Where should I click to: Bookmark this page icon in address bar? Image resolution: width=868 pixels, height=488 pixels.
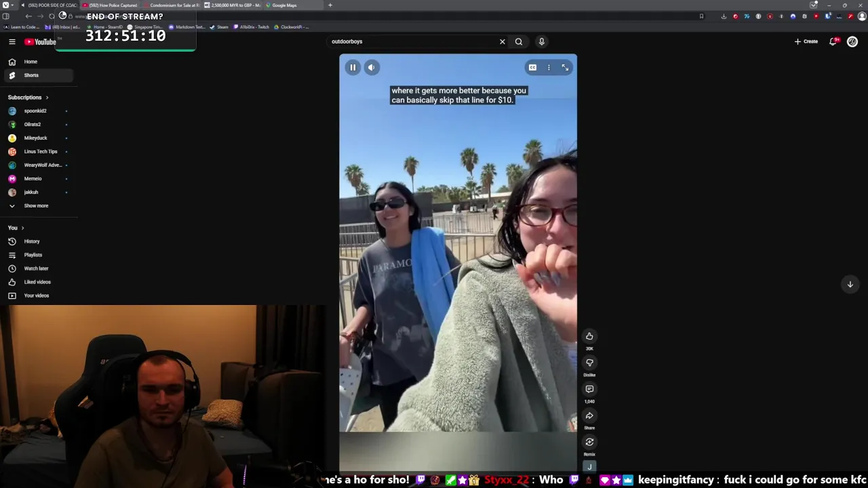[x=701, y=16]
